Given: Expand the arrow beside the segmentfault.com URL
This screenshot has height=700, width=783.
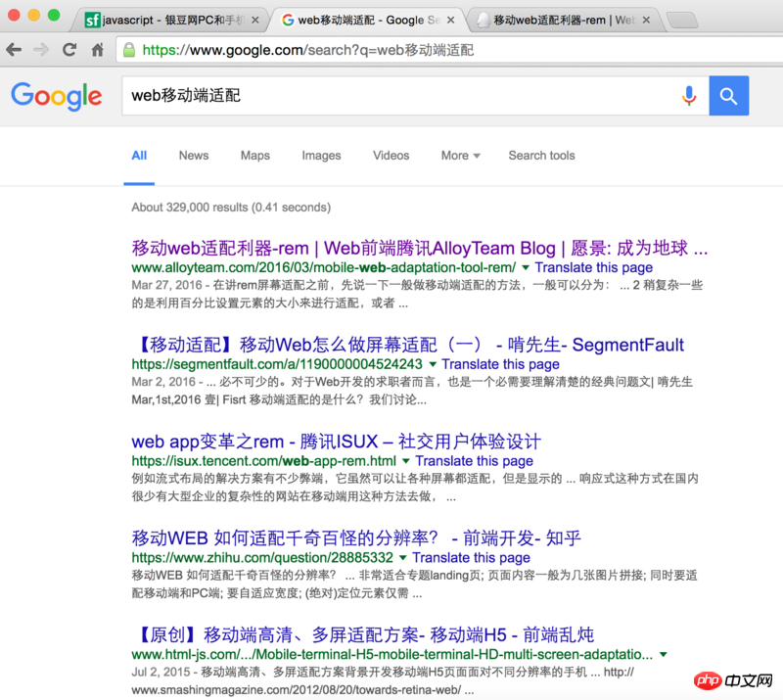Looking at the screenshot, I should (433, 364).
